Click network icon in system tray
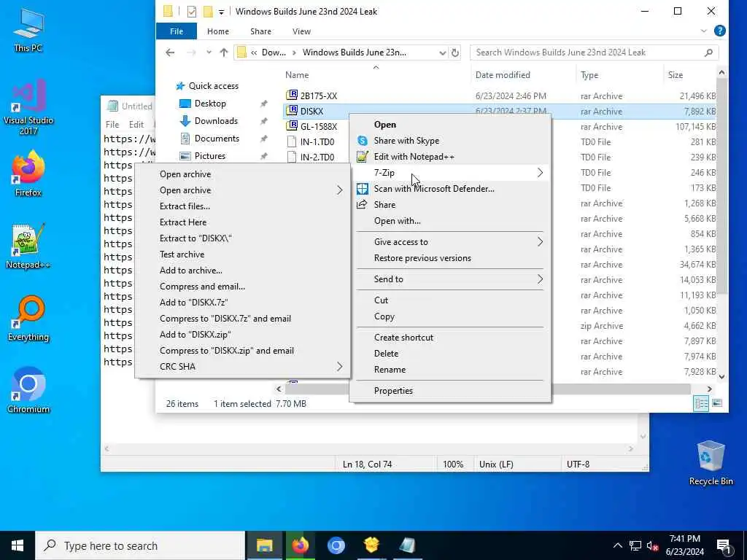Image resolution: width=747 pixels, height=560 pixels. (635, 545)
